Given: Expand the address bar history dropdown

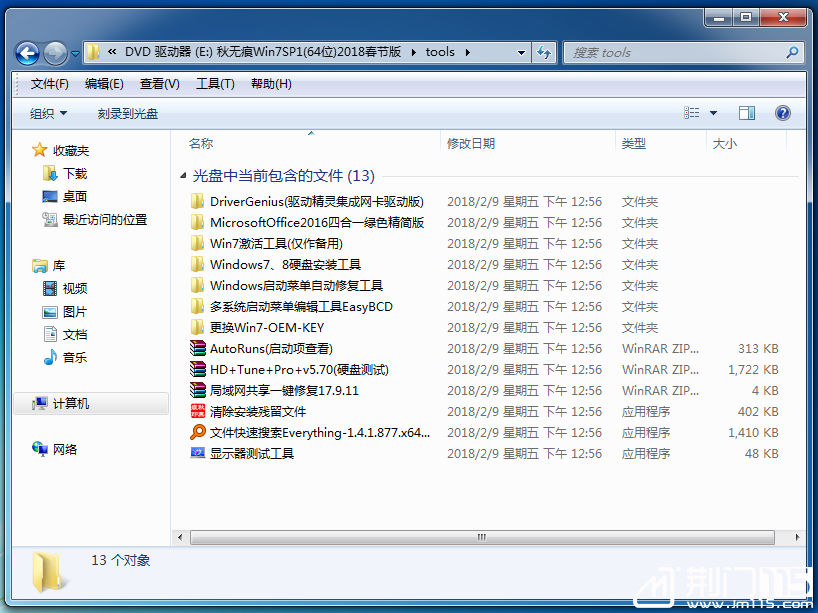Looking at the screenshot, I should pos(521,52).
